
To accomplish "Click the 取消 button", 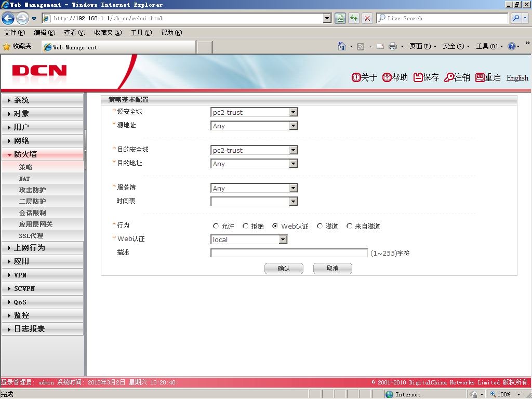I will pyautogui.click(x=332, y=269).
